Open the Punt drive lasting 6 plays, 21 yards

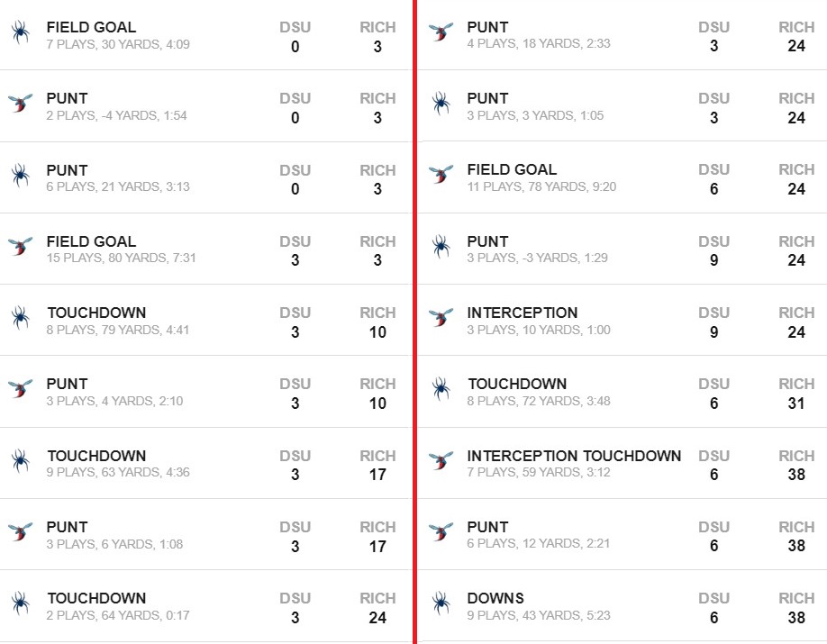[x=68, y=170]
